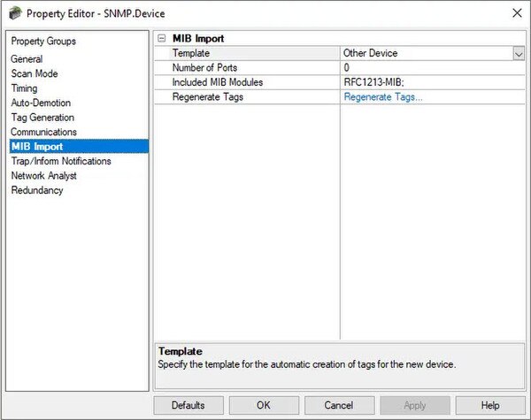This screenshot has width=531, height=420.
Task: Open Help for the Property Editor
Action: (490, 405)
